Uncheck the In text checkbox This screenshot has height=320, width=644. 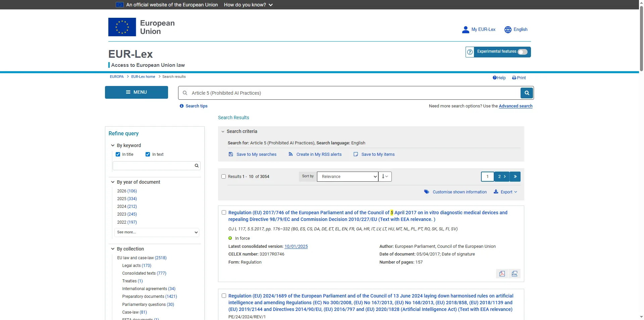pos(148,154)
